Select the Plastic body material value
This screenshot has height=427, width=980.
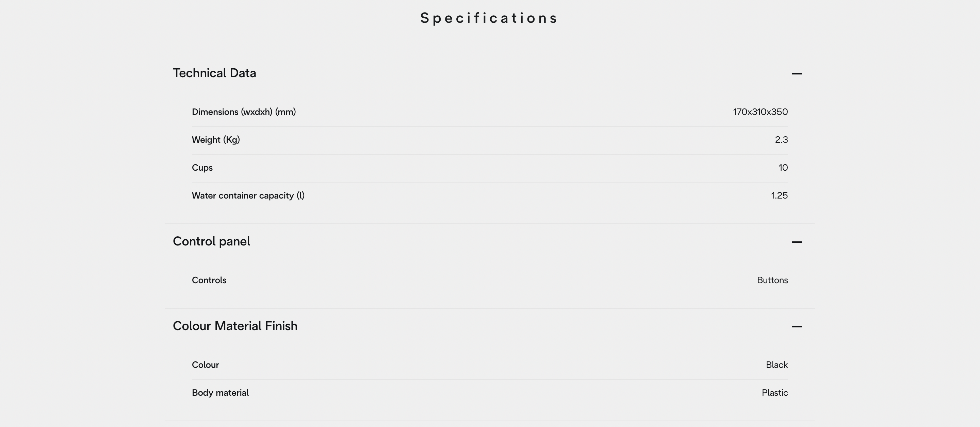point(774,393)
